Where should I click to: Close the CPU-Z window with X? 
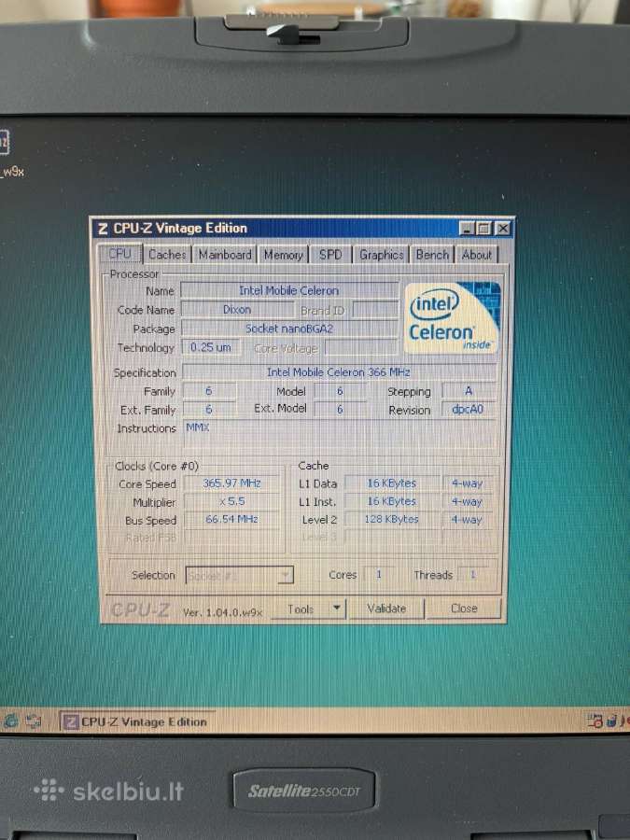[502, 229]
